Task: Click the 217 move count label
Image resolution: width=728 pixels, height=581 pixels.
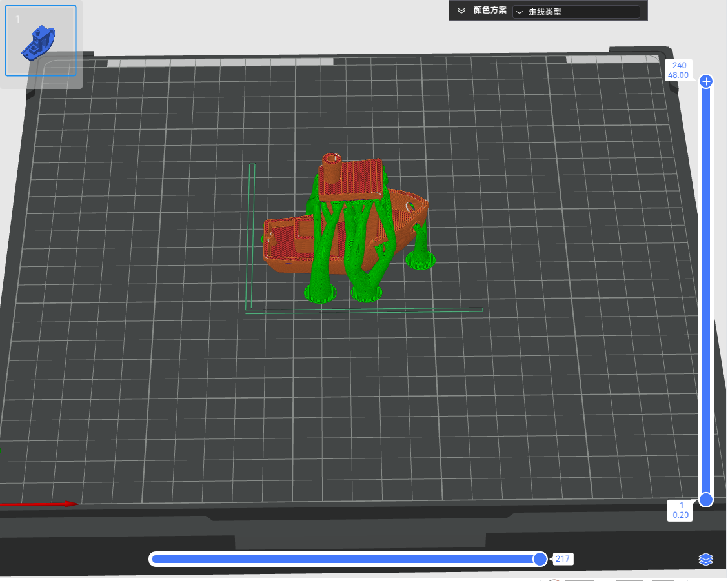Action: point(563,559)
